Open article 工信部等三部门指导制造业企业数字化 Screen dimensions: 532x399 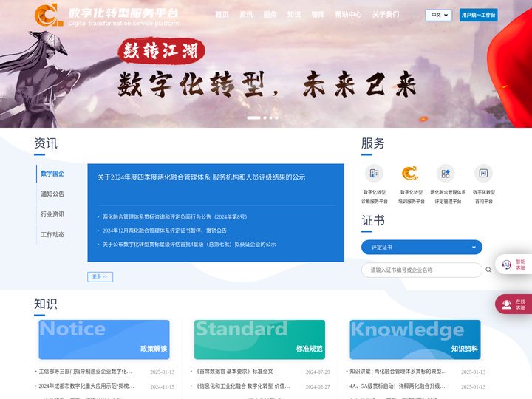(x=85, y=372)
